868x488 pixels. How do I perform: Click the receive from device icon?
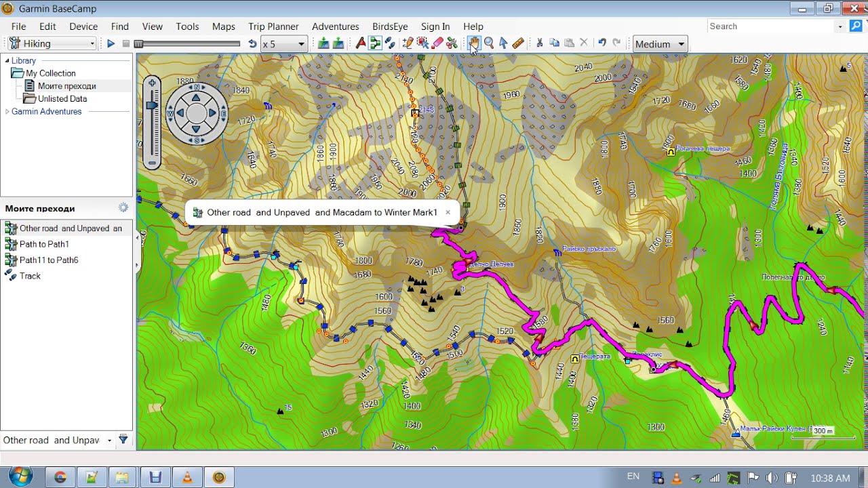point(338,44)
